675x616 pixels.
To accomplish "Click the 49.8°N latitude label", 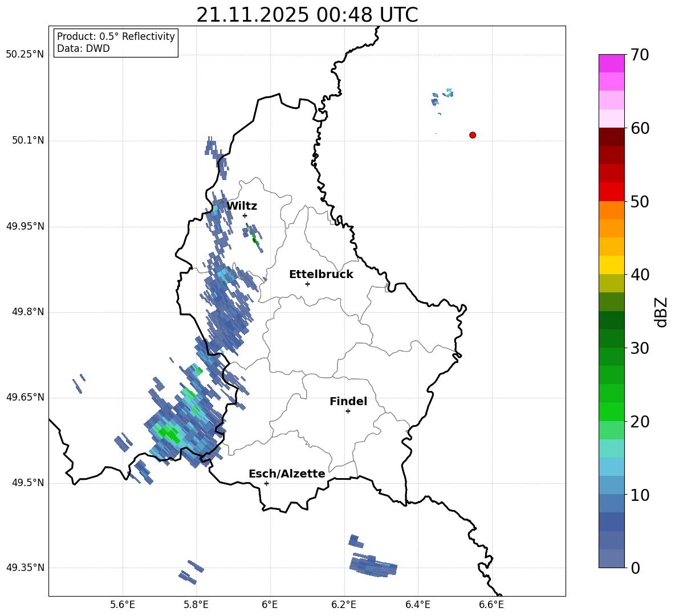I will tap(29, 312).
